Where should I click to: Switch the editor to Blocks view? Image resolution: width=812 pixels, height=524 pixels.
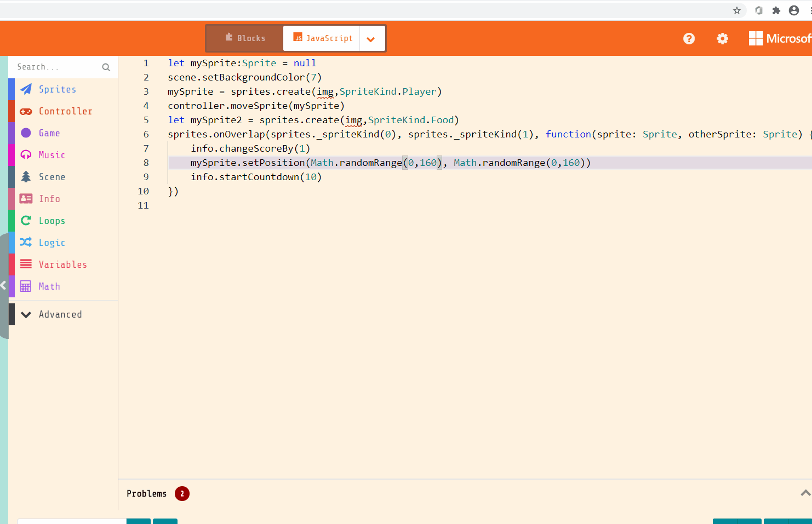click(244, 38)
